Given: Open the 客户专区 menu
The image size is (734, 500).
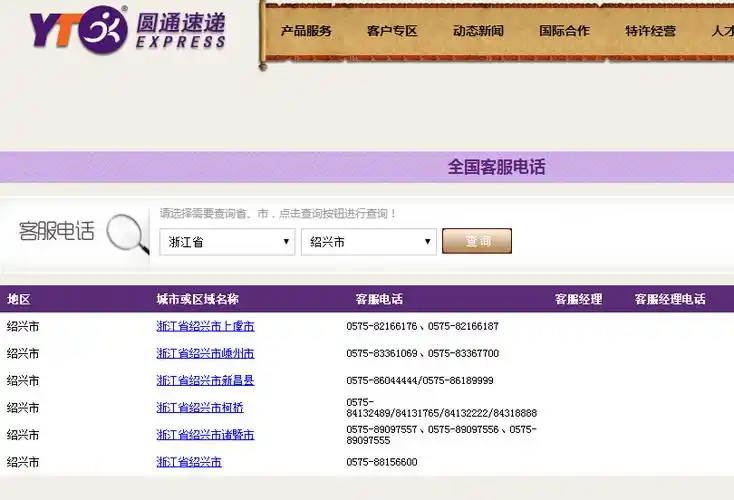Looking at the screenshot, I should (392, 31).
